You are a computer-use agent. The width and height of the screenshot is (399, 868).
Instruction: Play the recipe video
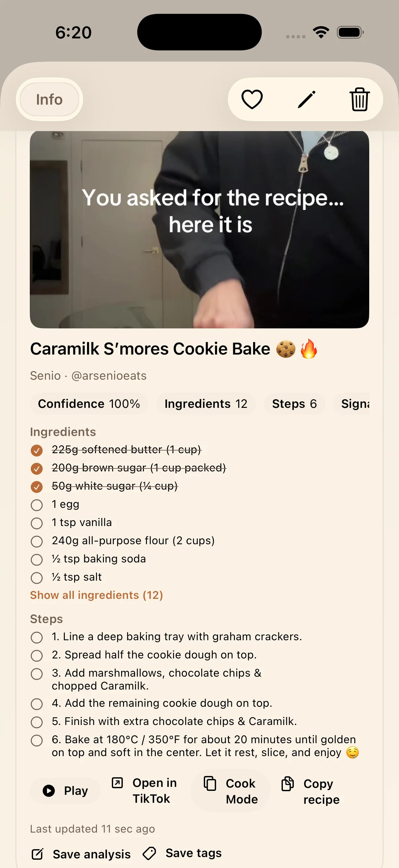tap(65, 791)
